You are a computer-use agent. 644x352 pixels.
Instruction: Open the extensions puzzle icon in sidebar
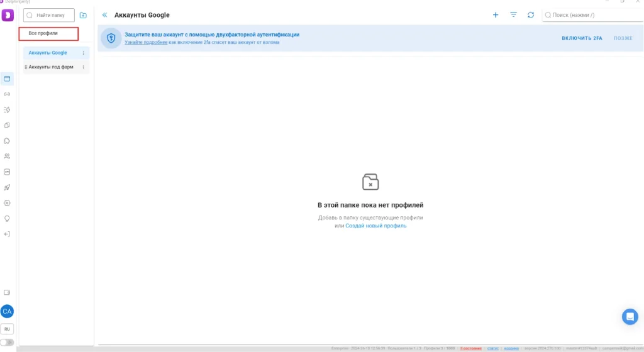(7, 141)
